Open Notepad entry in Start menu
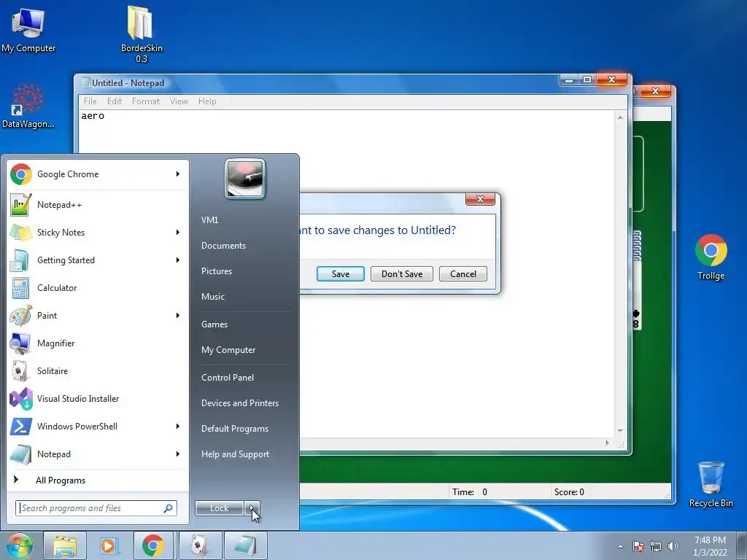Screen dimensions: 747x560 pyautogui.click(x=97, y=454)
